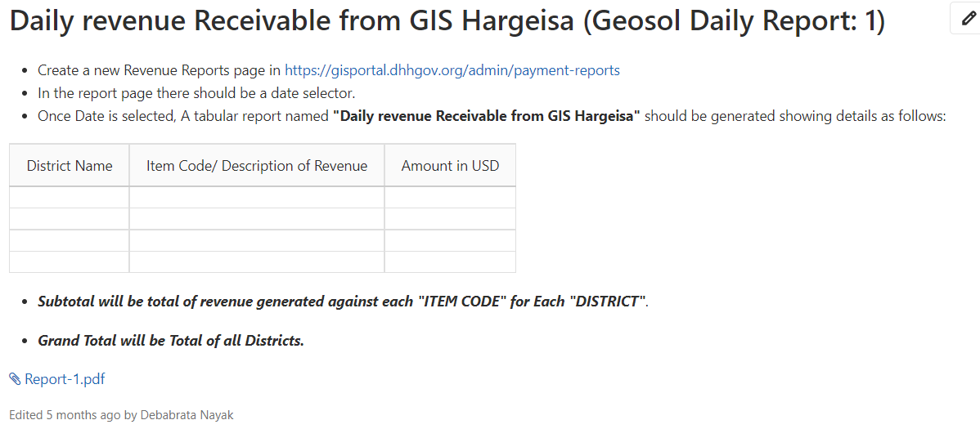980x429 pixels.
Task: Click the Amount in USD column header
Action: tap(450, 166)
